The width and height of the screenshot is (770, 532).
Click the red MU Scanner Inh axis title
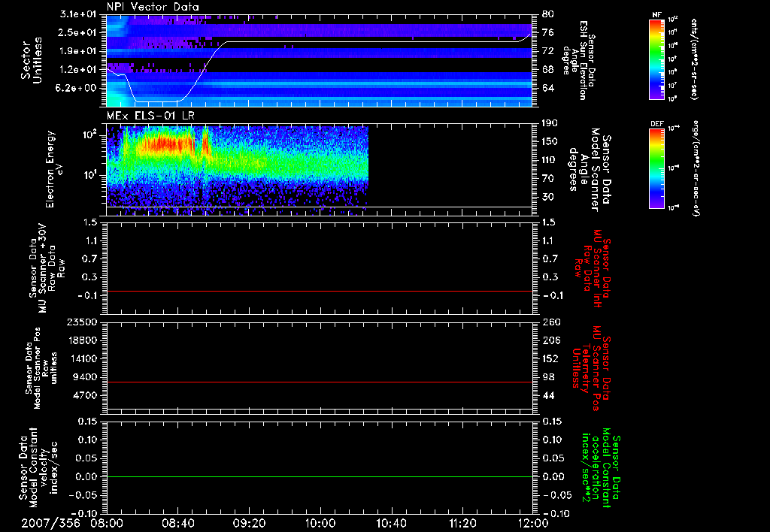click(593, 268)
